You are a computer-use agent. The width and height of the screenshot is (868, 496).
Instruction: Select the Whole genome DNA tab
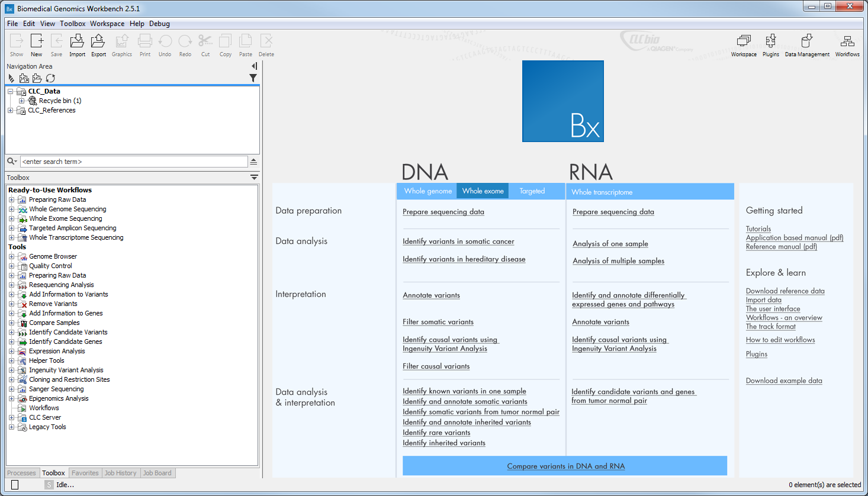click(427, 191)
